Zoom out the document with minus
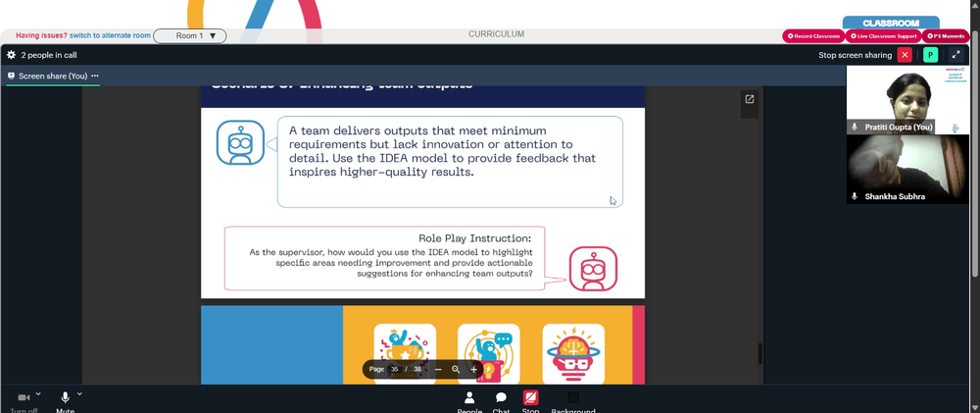This screenshot has width=980, height=413. tap(438, 369)
